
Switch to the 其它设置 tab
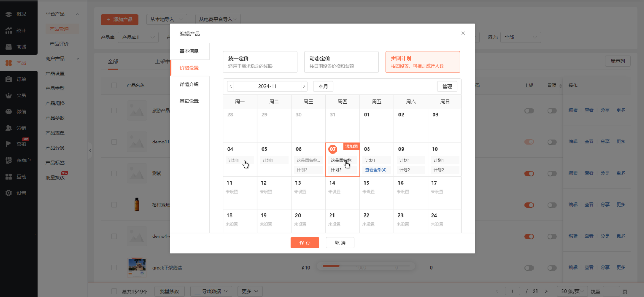189,101
